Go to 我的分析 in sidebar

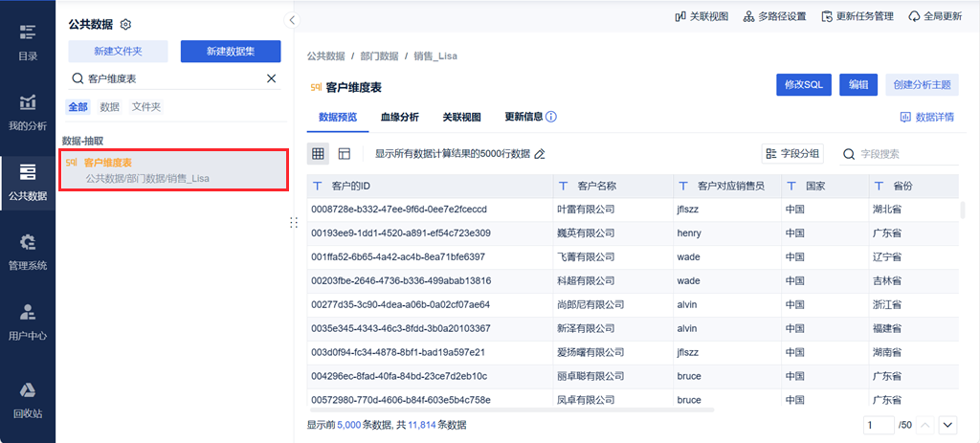coord(28,113)
